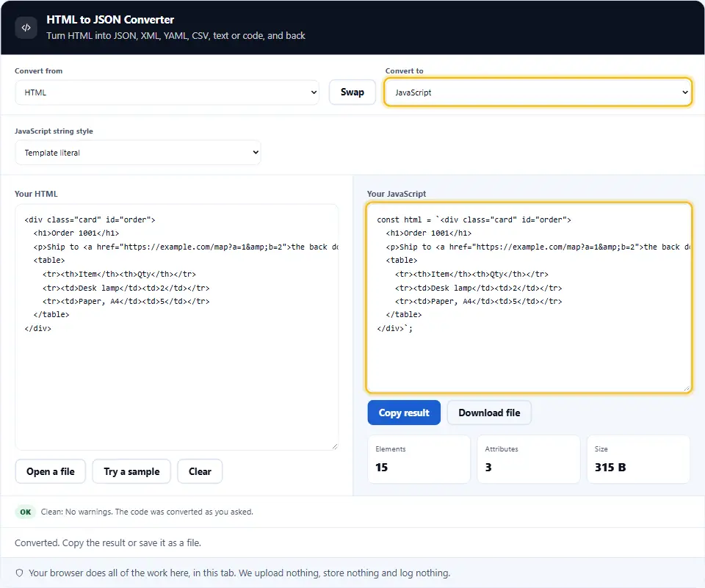Click the 'Clean: No warnings' status message
The image size is (705, 588).
point(147,512)
